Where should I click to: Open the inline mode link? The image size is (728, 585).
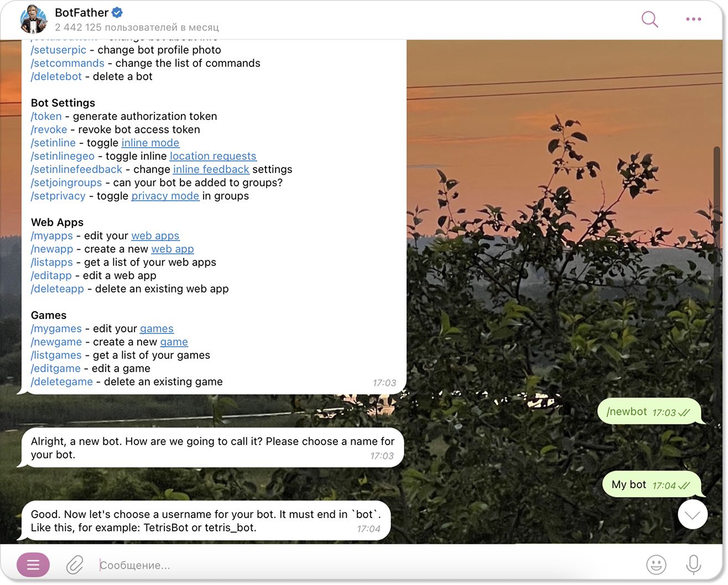point(150,143)
